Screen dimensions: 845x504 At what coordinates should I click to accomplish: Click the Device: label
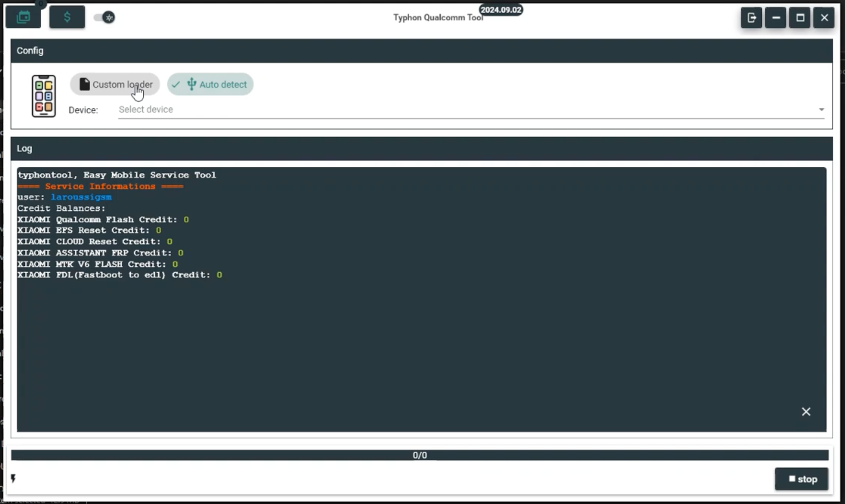(83, 110)
